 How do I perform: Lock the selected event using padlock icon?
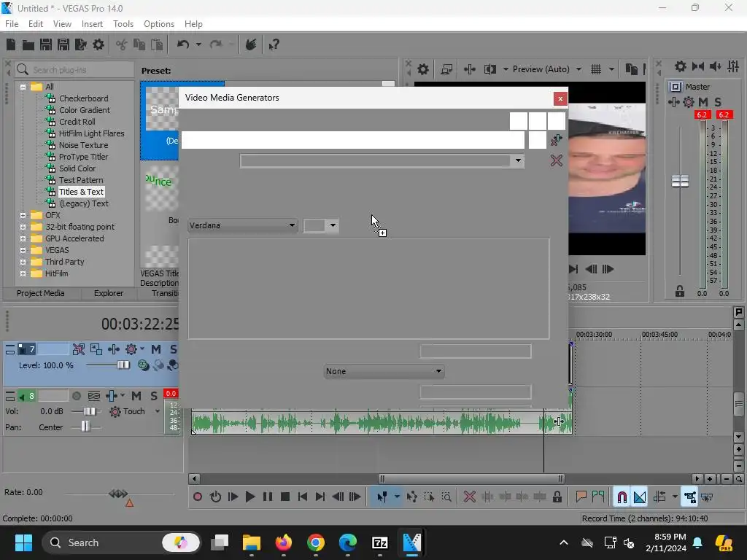(557, 497)
